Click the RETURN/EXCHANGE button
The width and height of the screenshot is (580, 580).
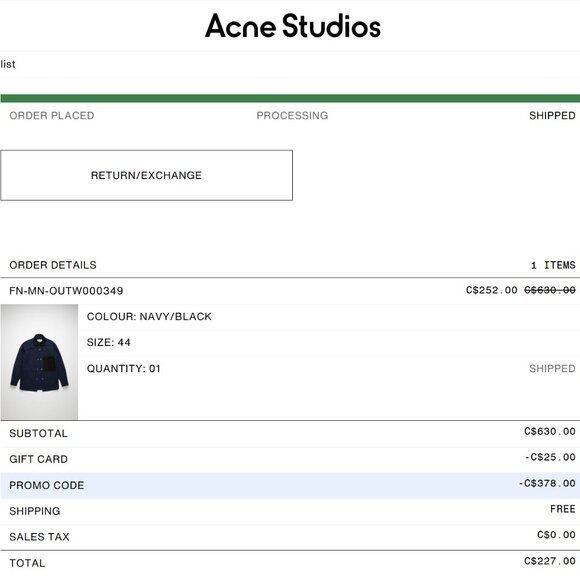coord(146,175)
